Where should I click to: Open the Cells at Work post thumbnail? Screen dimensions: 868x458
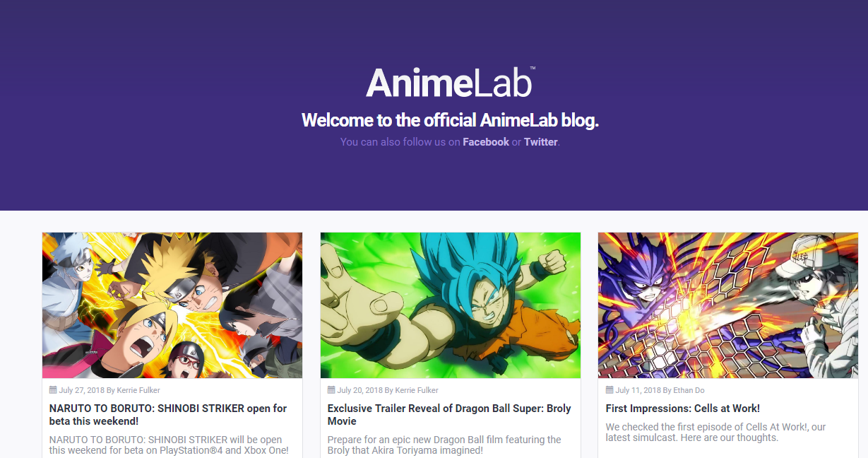(728, 305)
